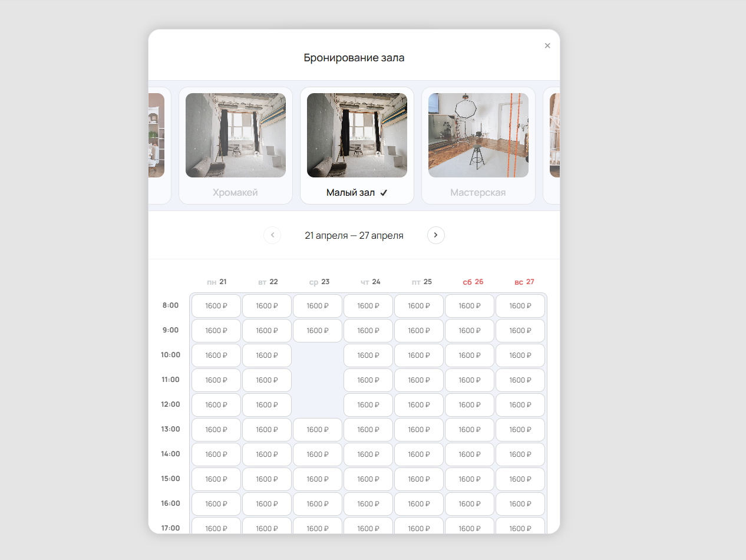Screen dimensions: 746x560
Task: Book Tuesday 22 at 8:00 slot
Action: pyautogui.click(x=267, y=306)
